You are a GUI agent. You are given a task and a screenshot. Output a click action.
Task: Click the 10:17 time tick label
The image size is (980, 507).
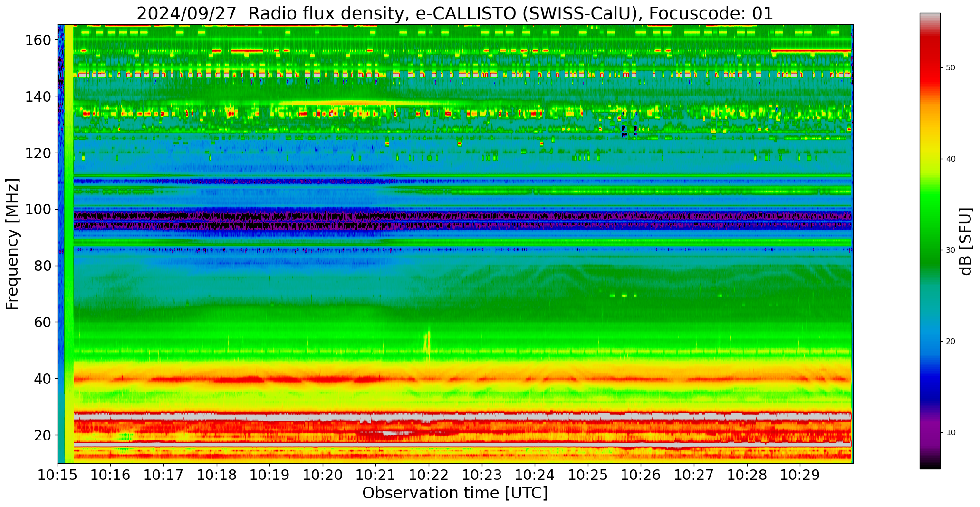(x=163, y=475)
